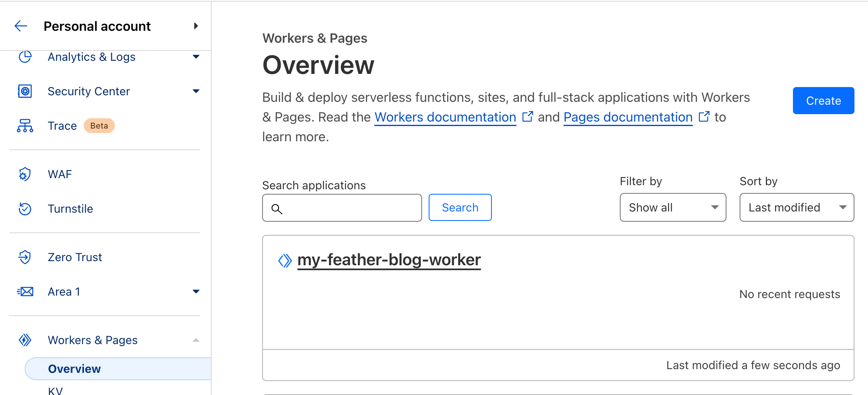
Task: Open the Filter by Show all dropdown
Action: coord(673,207)
